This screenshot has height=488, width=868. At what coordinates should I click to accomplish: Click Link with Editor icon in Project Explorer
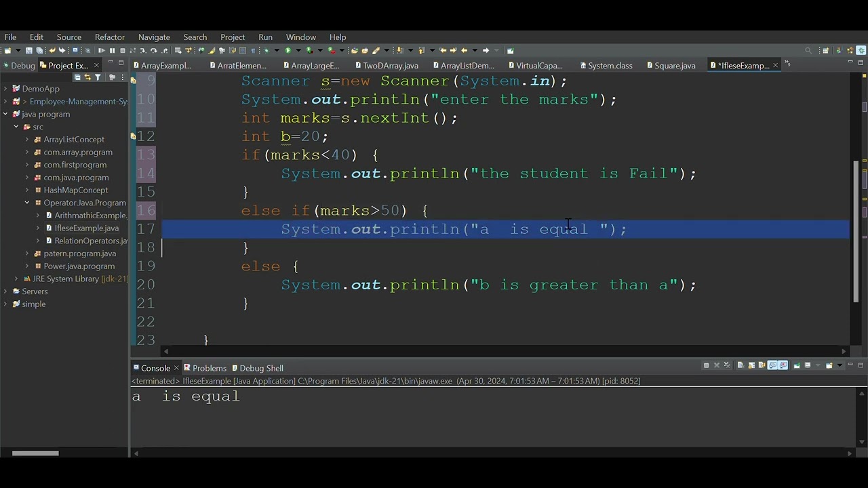point(87,77)
